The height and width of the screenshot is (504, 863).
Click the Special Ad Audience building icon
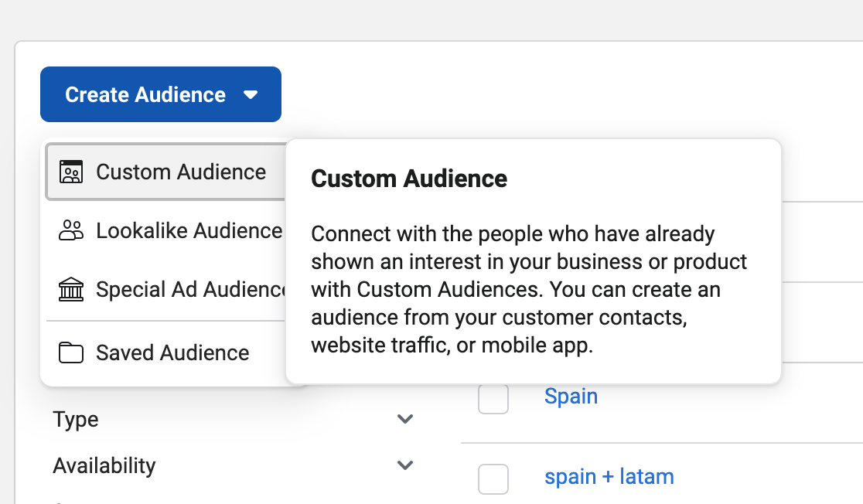[x=71, y=290]
